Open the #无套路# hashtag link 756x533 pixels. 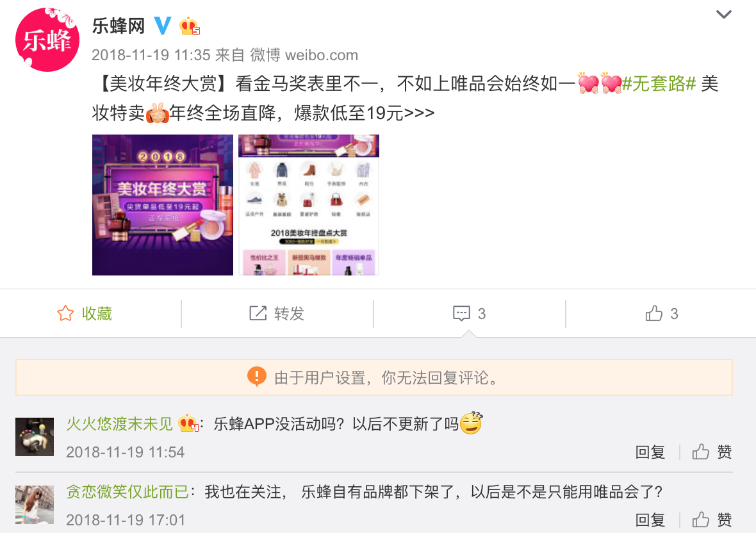pyautogui.click(x=659, y=84)
